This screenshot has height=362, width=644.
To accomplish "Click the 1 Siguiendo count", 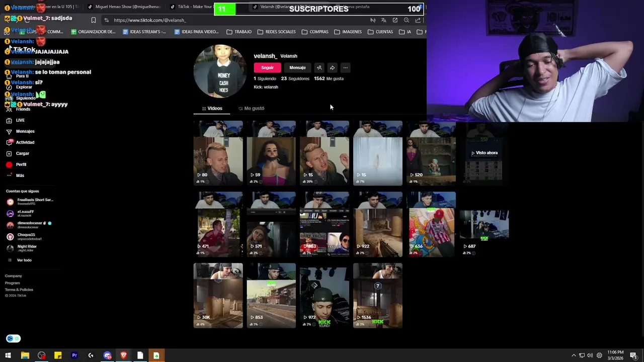I will pyautogui.click(x=265, y=78).
